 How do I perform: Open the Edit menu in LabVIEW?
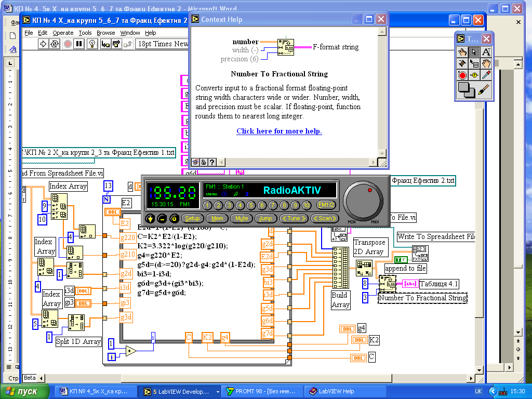coord(43,33)
